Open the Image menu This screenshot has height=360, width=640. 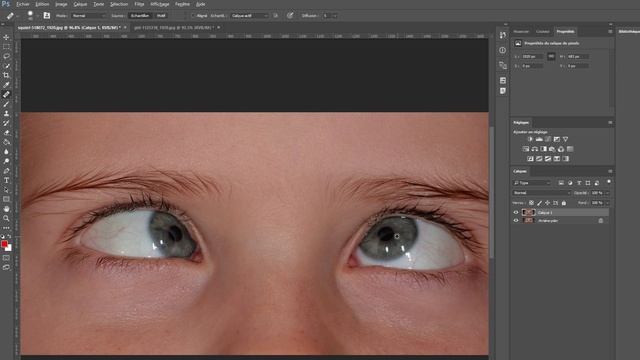point(61,4)
